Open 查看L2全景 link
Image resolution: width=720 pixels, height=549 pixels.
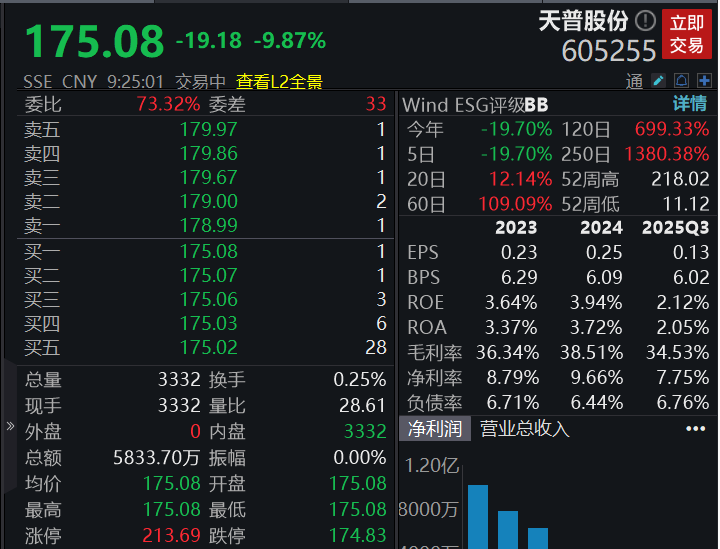(279, 82)
